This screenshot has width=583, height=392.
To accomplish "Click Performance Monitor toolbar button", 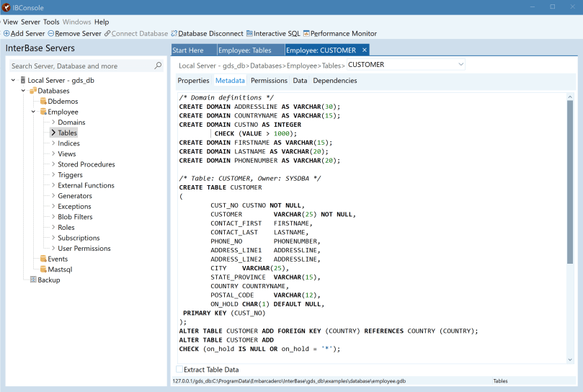I will point(340,33).
